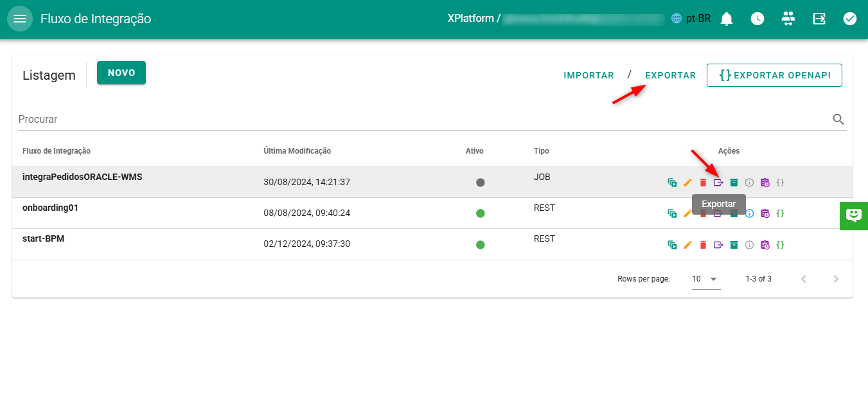Click the IMPORTAR button
Screen dimensions: 868x403
pyautogui.click(x=589, y=75)
